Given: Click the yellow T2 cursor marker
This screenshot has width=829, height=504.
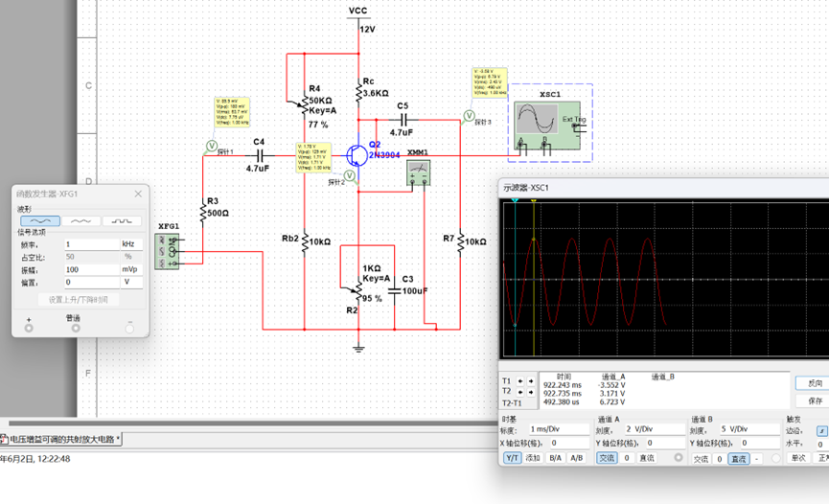Looking at the screenshot, I should [534, 201].
